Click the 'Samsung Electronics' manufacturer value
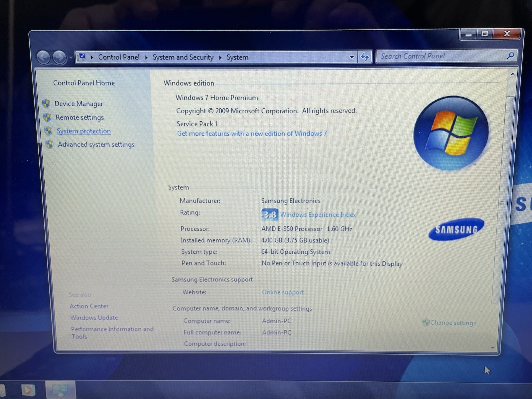This screenshot has width=532, height=399. point(291,201)
